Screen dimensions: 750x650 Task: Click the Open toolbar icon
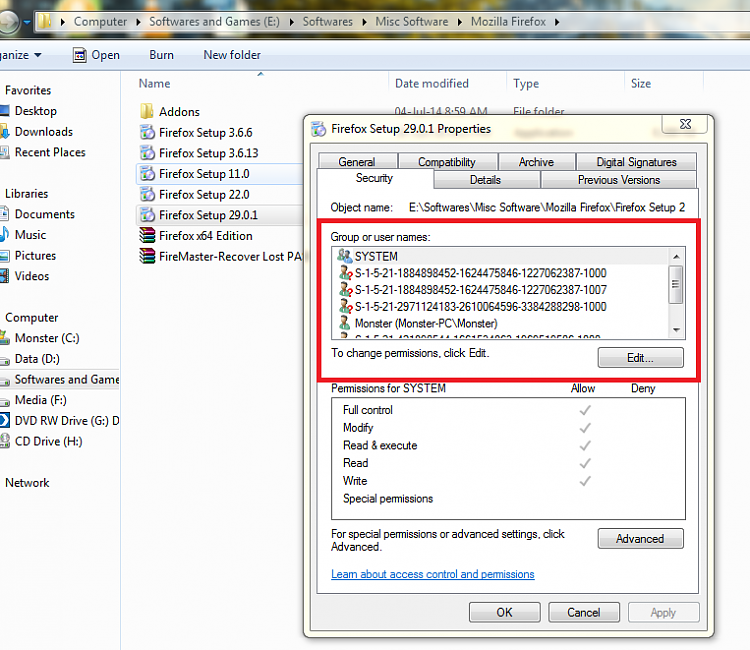point(79,55)
